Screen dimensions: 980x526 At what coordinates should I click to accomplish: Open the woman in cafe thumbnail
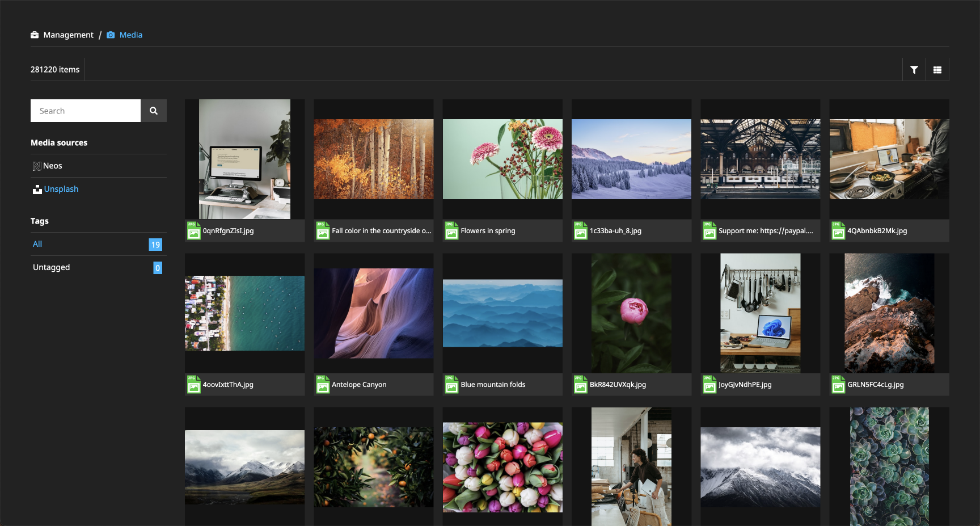pyautogui.click(x=631, y=466)
